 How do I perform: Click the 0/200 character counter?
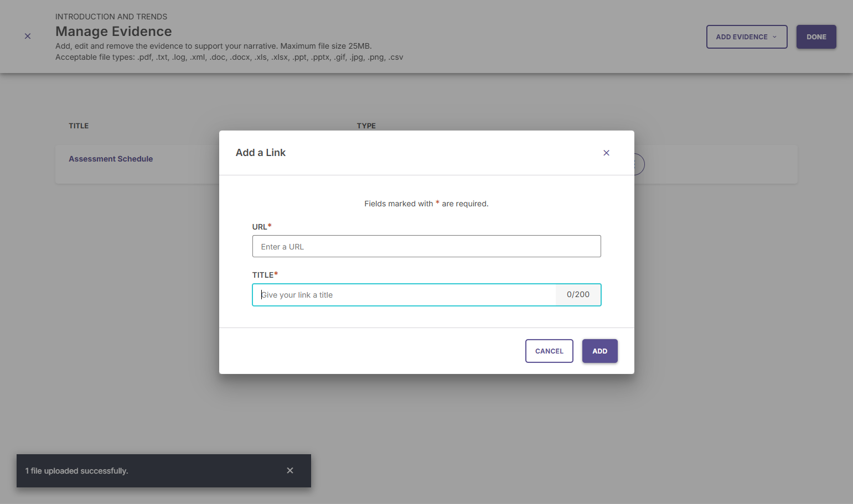click(578, 294)
